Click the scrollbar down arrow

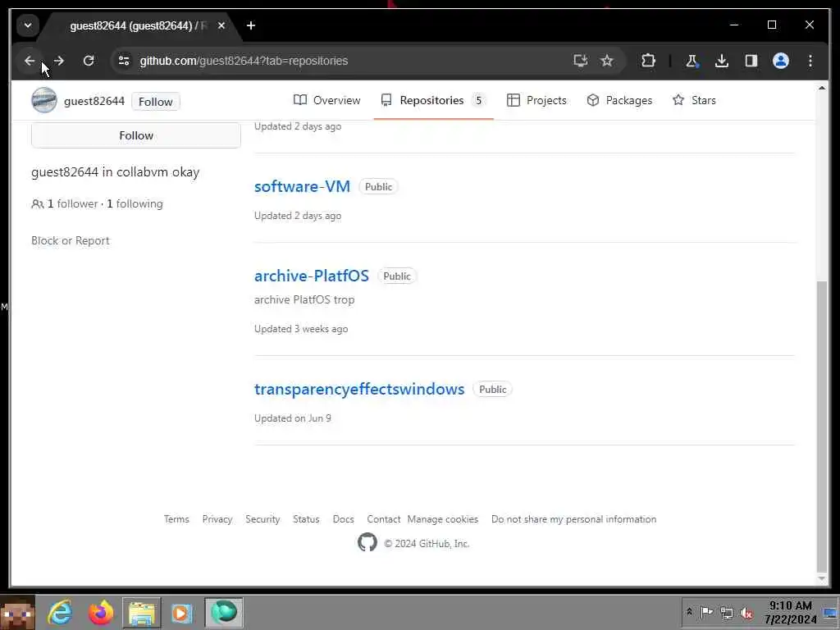pyautogui.click(x=822, y=578)
